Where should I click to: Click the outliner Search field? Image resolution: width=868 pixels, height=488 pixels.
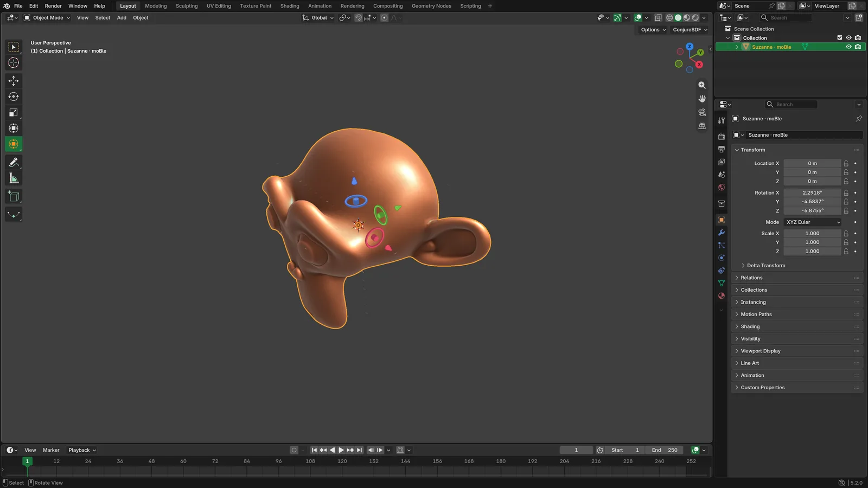pos(786,17)
